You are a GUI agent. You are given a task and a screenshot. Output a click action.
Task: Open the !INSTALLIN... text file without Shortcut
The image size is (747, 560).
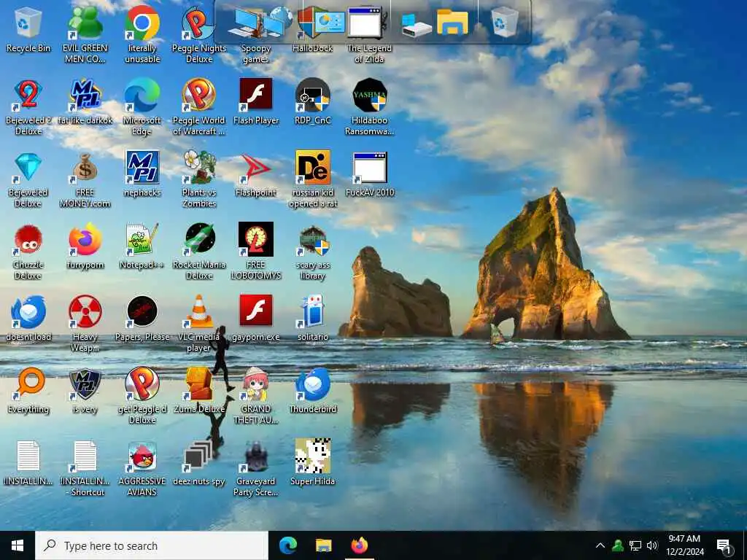28,463
